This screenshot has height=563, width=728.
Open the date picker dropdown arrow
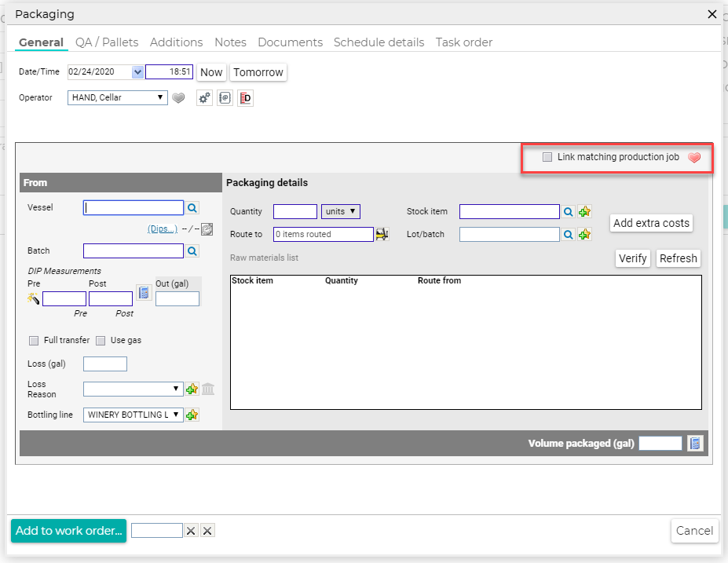tap(137, 72)
